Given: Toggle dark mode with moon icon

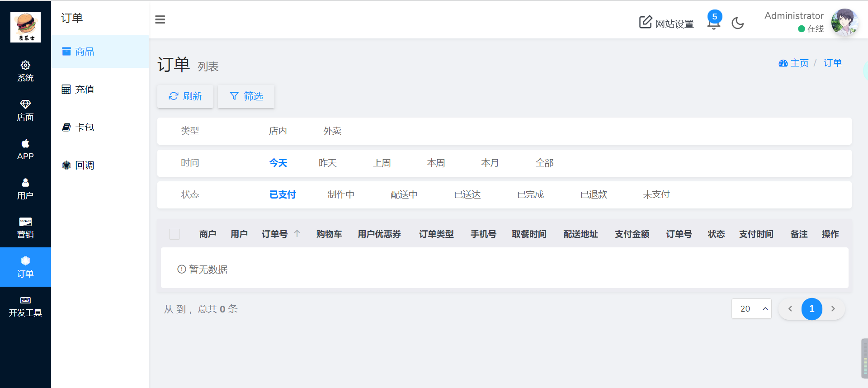Looking at the screenshot, I should [x=738, y=23].
